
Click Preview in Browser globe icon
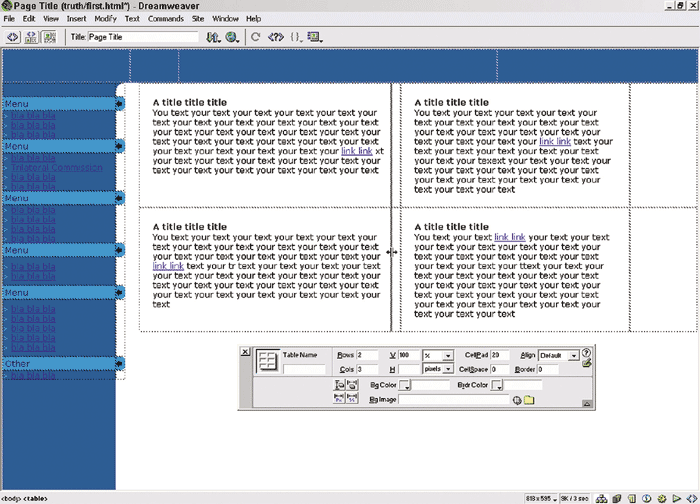pos(232,37)
